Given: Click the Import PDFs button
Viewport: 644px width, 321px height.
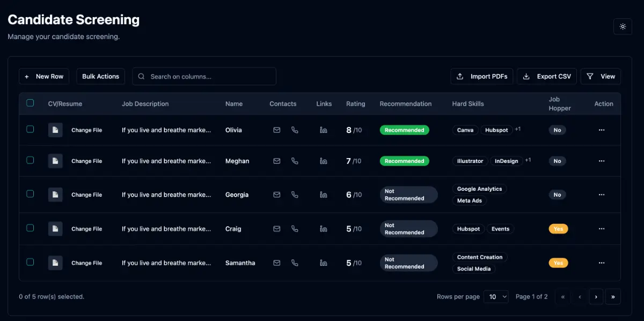Looking at the screenshot, I should coord(481,76).
